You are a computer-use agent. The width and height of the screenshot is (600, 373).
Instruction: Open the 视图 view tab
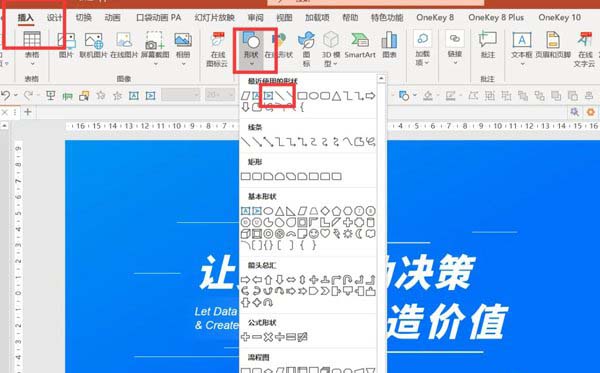[x=284, y=18]
